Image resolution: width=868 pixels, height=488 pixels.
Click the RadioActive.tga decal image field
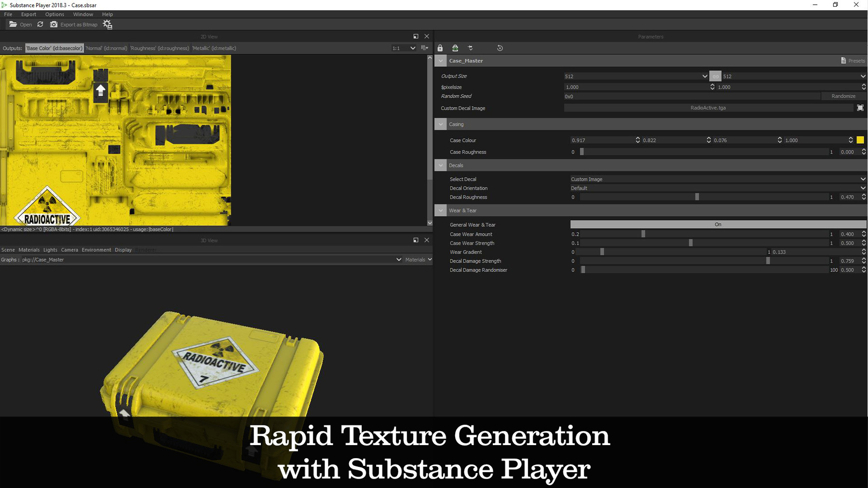tap(708, 107)
